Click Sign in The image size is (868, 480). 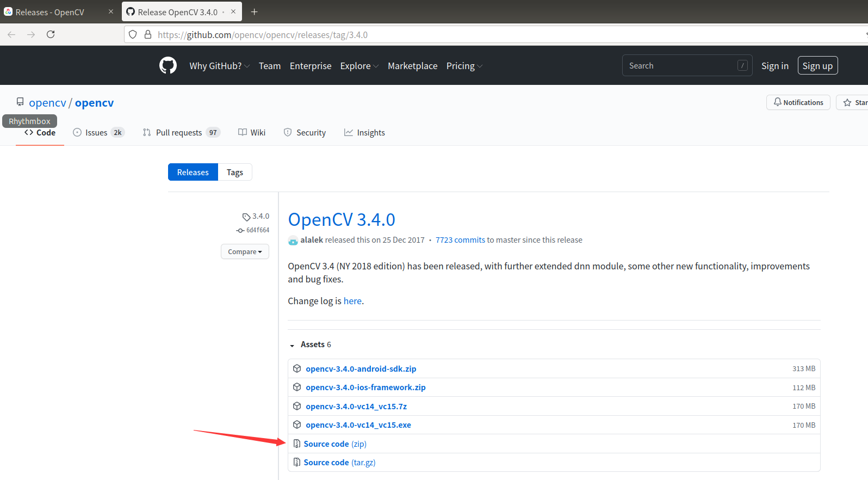tap(775, 65)
